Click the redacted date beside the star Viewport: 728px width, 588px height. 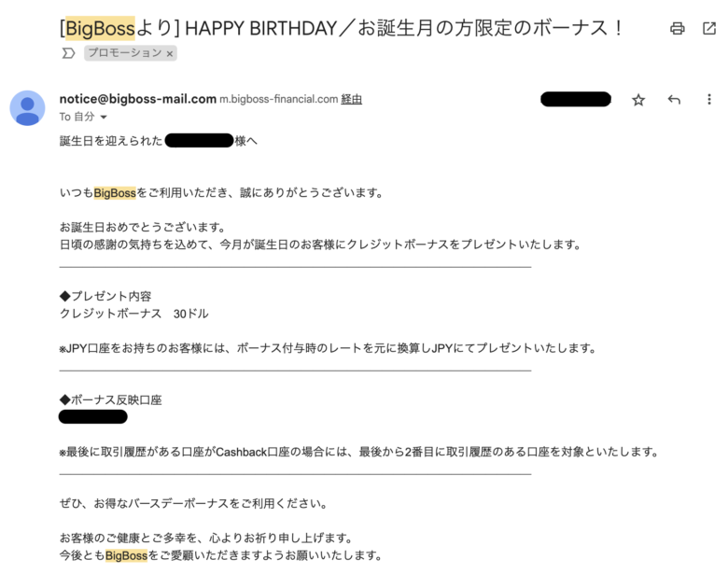tap(576, 99)
